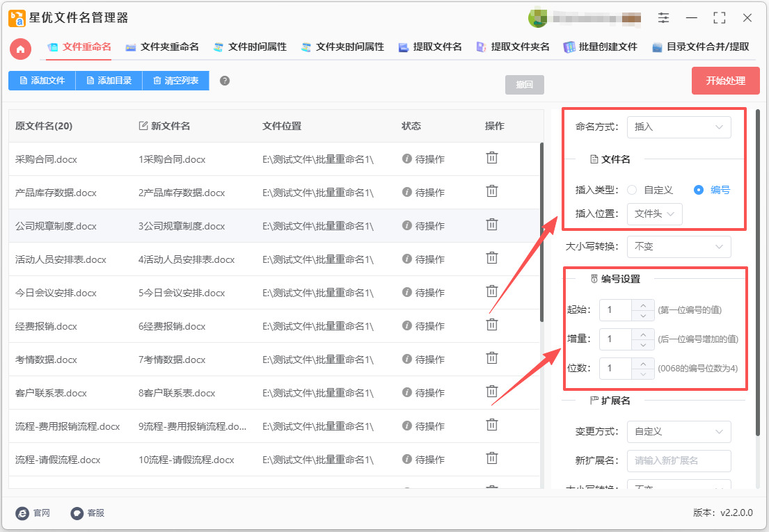
Task: Switch to 文件时间属性 tab
Action: (250, 47)
